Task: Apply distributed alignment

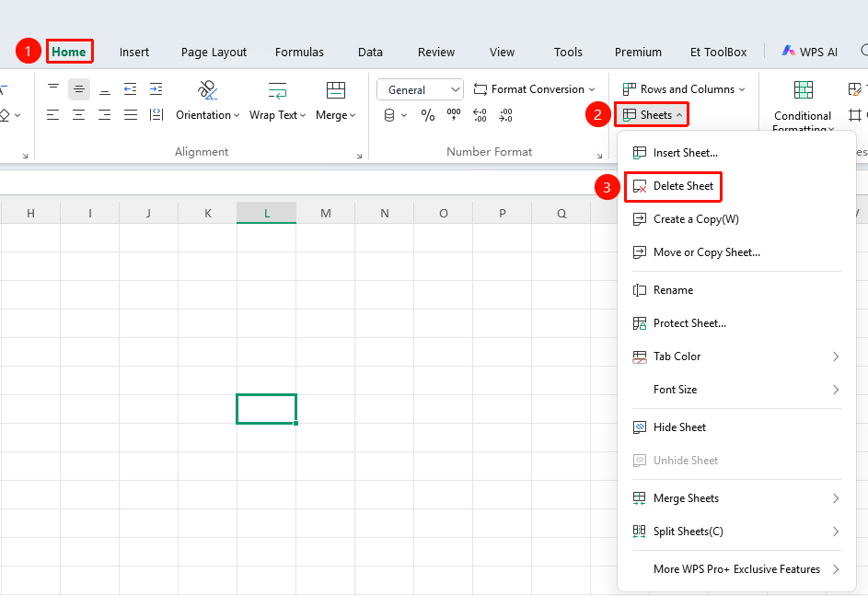Action: [156, 114]
